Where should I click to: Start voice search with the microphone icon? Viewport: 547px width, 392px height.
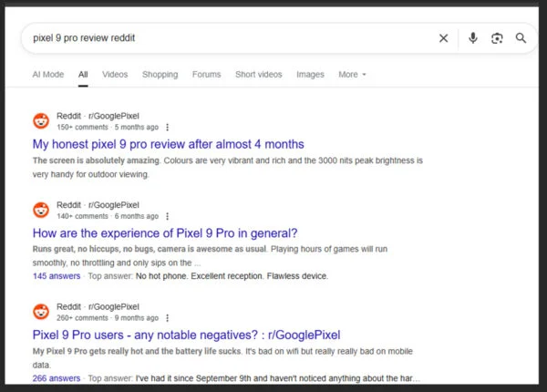(472, 38)
